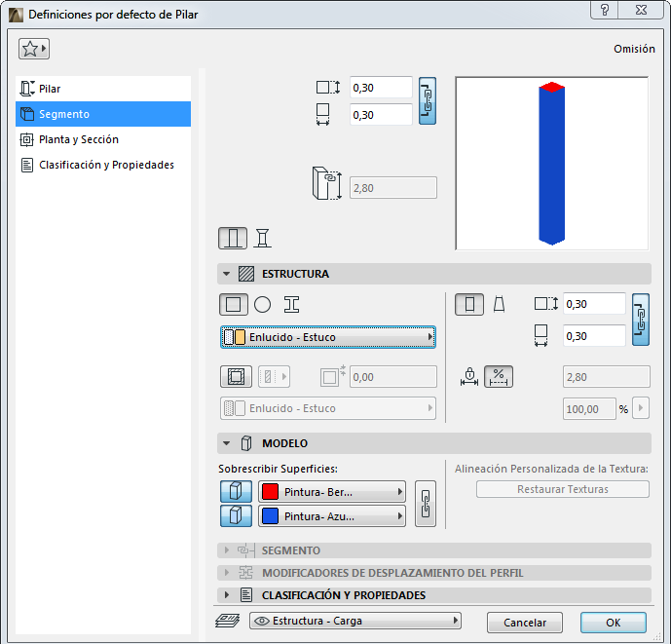Image resolution: width=671 pixels, height=644 pixels.
Task: Click the veneer thickness icon
Action: click(332, 376)
